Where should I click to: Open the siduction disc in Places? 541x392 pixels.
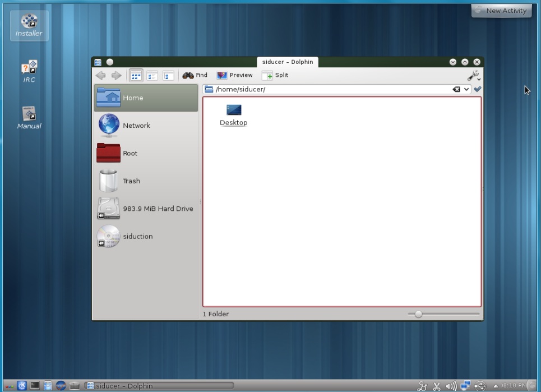[x=146, y=236]
